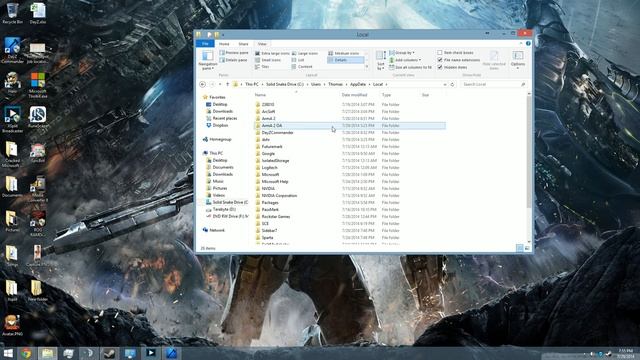Open the XSplit Broadcaster desktop icon

pos(12,120)
